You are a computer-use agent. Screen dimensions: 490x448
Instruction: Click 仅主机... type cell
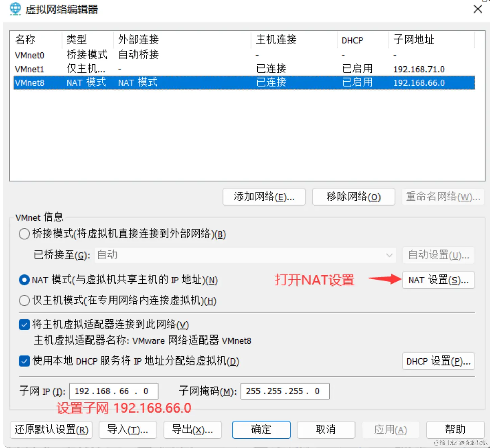point(86,69)
